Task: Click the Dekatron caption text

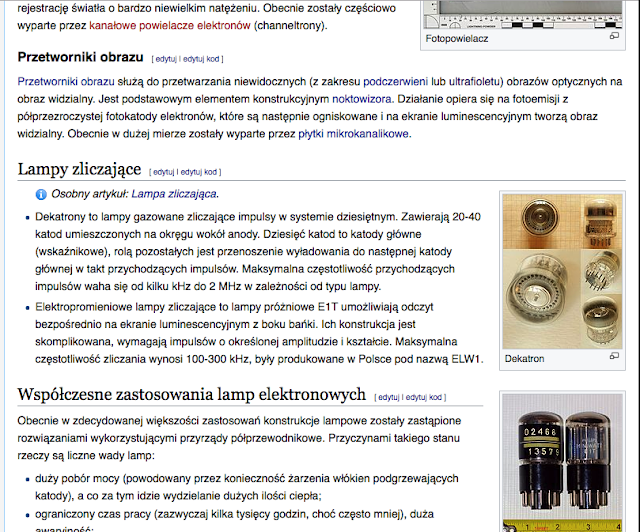Action: click(x=524, y=358)
